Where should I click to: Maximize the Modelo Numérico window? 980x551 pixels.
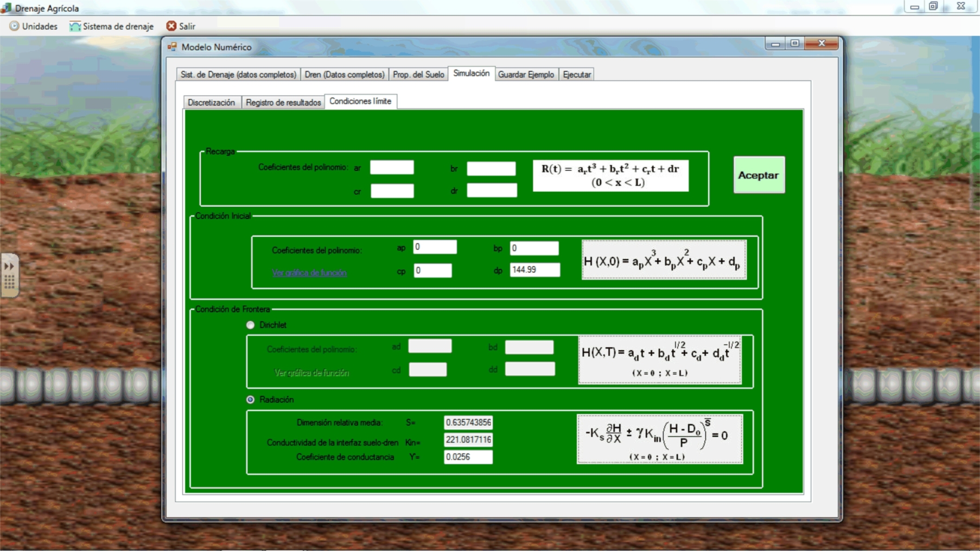(x=795, y=43)
